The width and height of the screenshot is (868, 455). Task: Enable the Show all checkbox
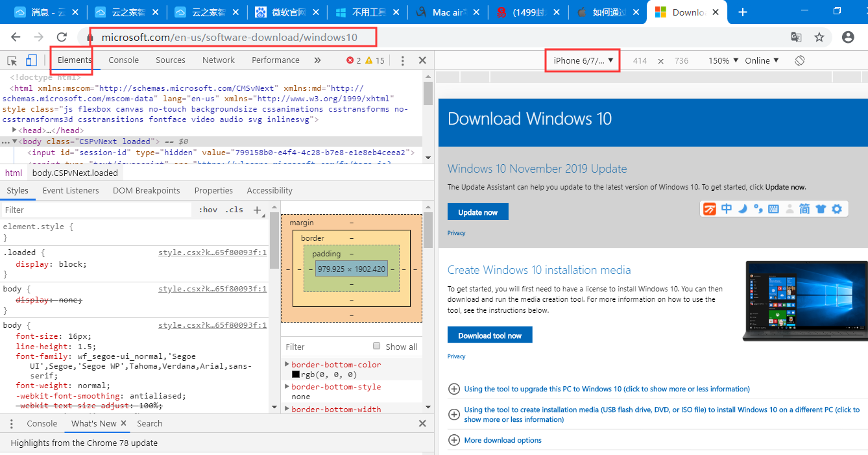pyautogui.click(x=377, y=346)
